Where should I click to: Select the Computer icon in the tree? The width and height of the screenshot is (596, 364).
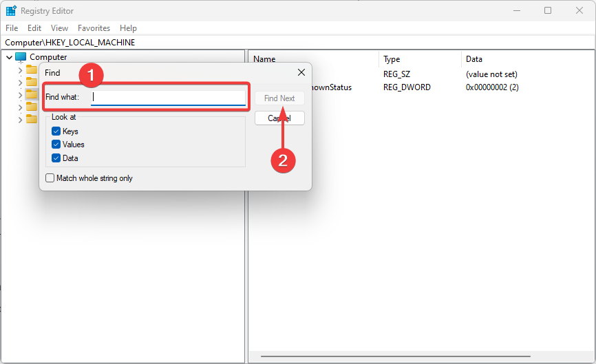tap(21, 57)
